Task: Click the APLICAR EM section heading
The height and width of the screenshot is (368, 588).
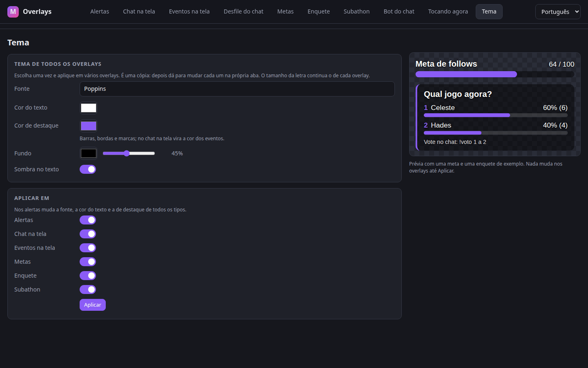Action: 31,198
